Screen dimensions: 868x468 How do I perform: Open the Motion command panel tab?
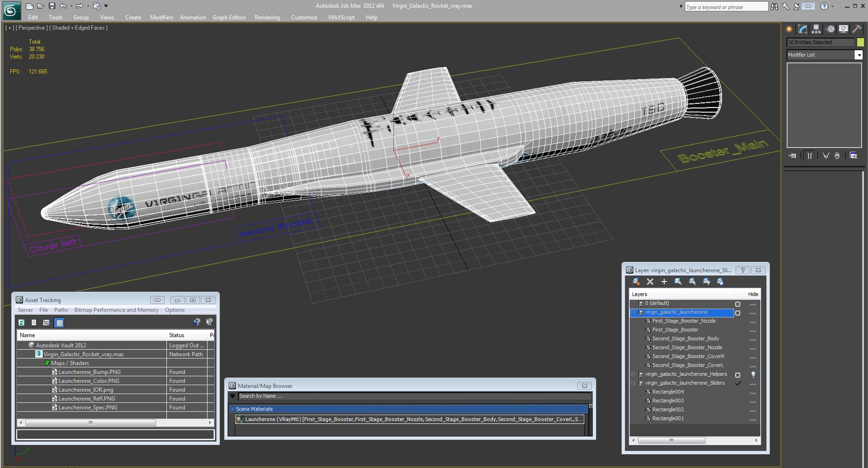pyautogui.click(x=830, y=29)
